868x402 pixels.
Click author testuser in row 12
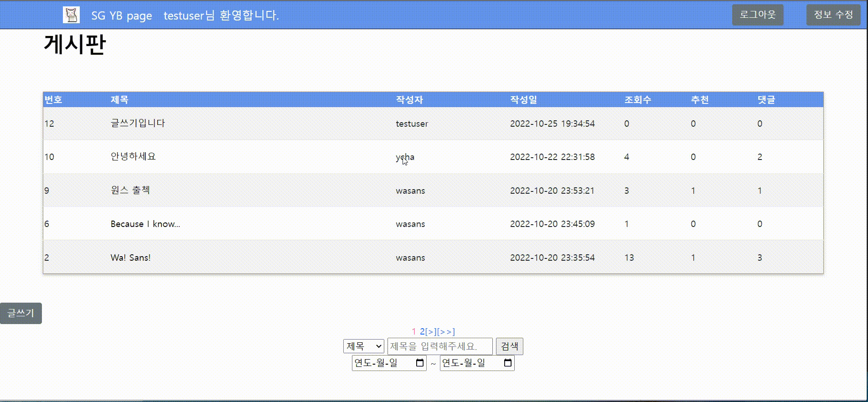click(412, 124)
